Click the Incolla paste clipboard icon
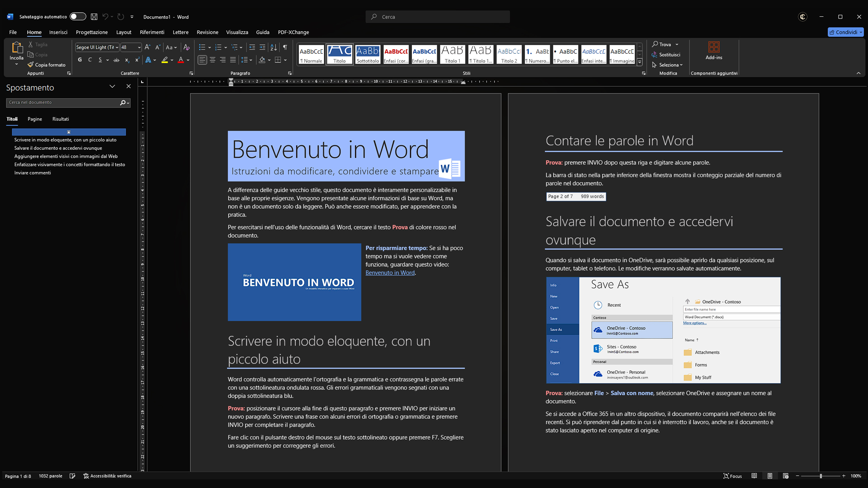 pos(17,47)
